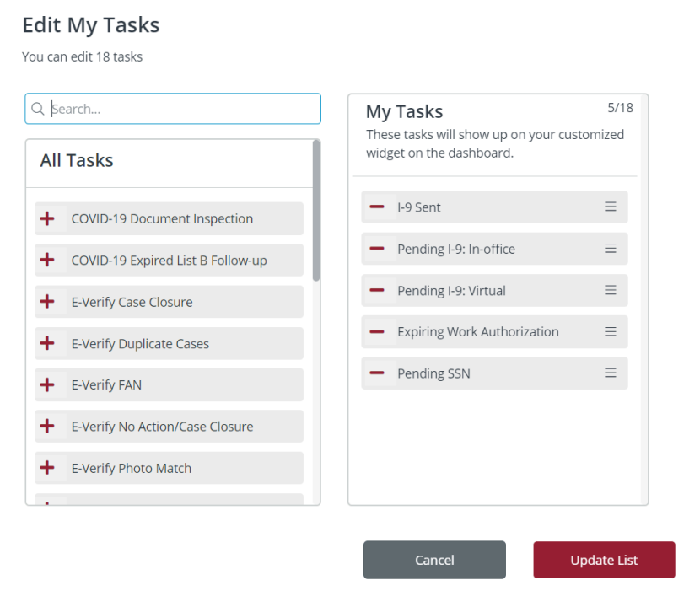The width and height of the screenshot is (700, 591).
Task: Click the plus icon for E-Verify Duplicate Cases
Action: [x=48, y=343]
